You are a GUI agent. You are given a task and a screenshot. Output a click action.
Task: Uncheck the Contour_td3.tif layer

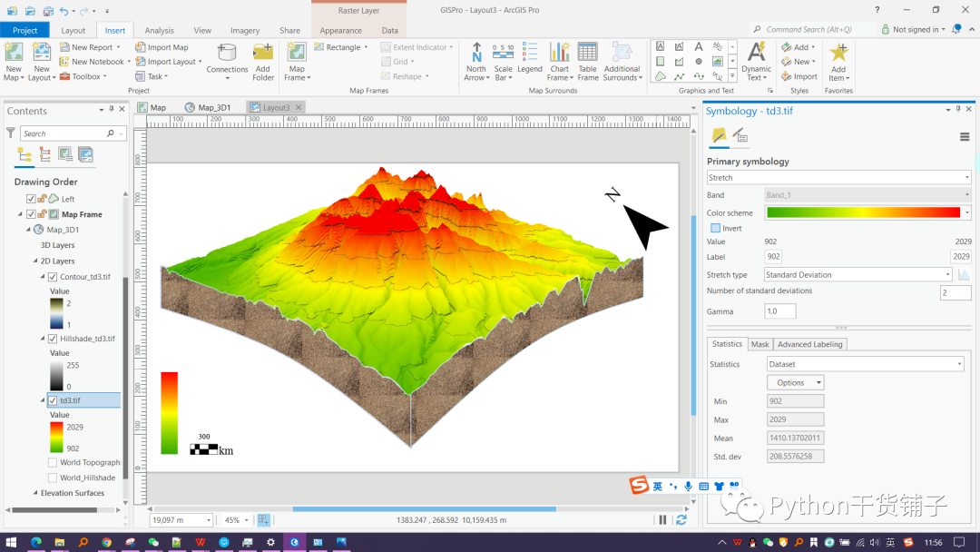(x=53, y=276)
